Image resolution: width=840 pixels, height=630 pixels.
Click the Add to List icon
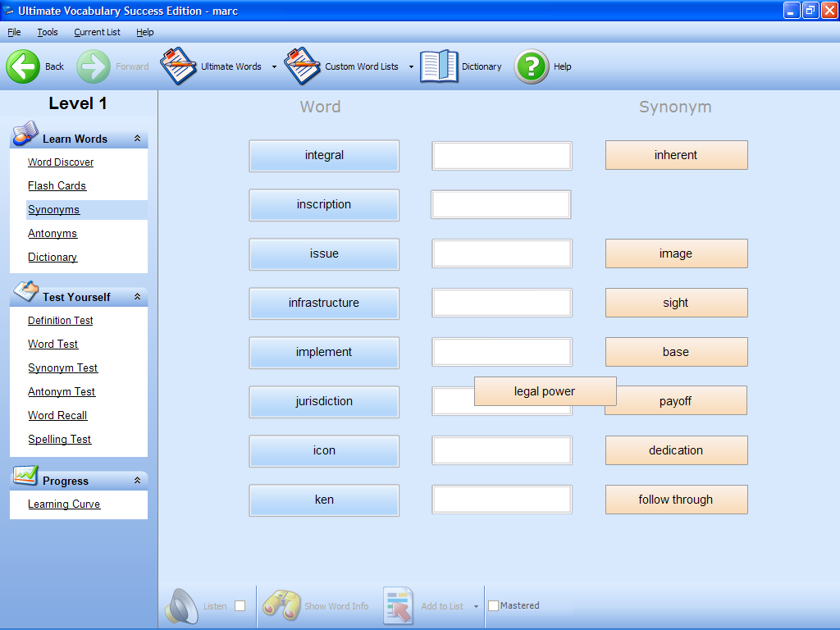(399, 606)
